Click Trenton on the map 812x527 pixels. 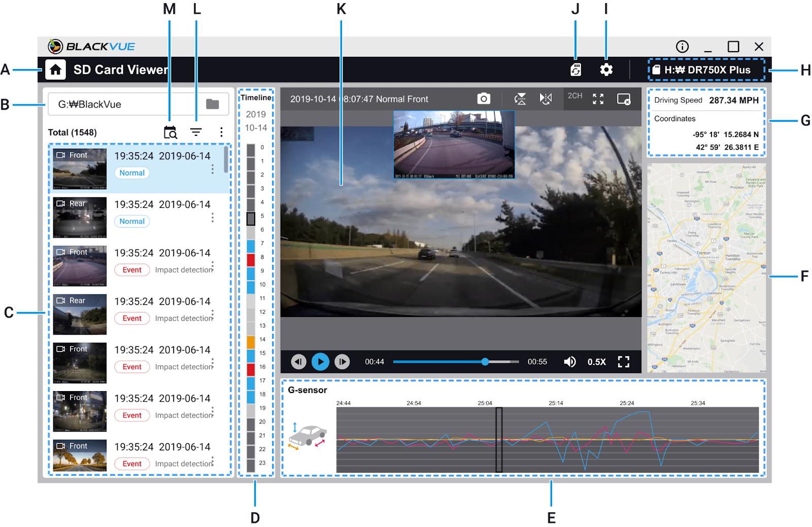[x=703, y=253]
